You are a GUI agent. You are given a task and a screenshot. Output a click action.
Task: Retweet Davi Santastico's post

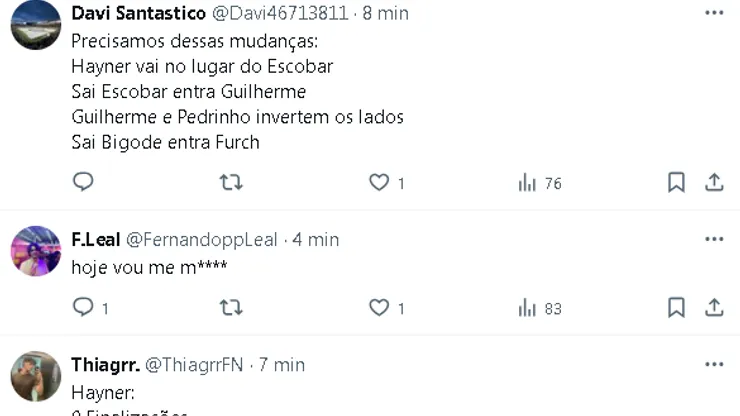pyautogui.click(x=231, y=182)
